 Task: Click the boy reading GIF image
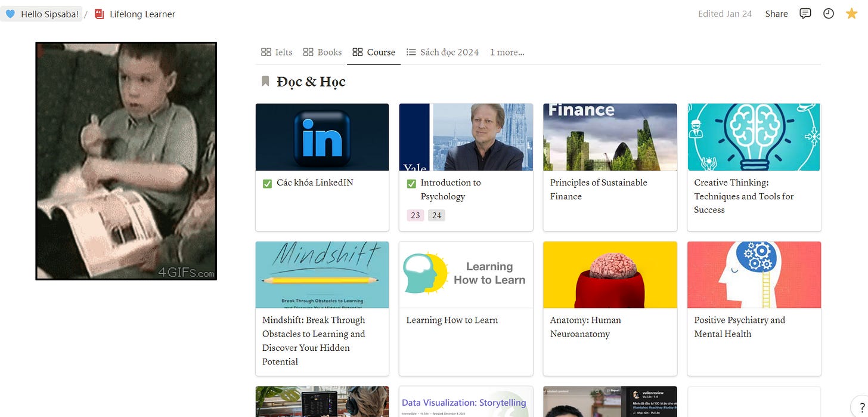pyautogui.click(x=126, y=161)
